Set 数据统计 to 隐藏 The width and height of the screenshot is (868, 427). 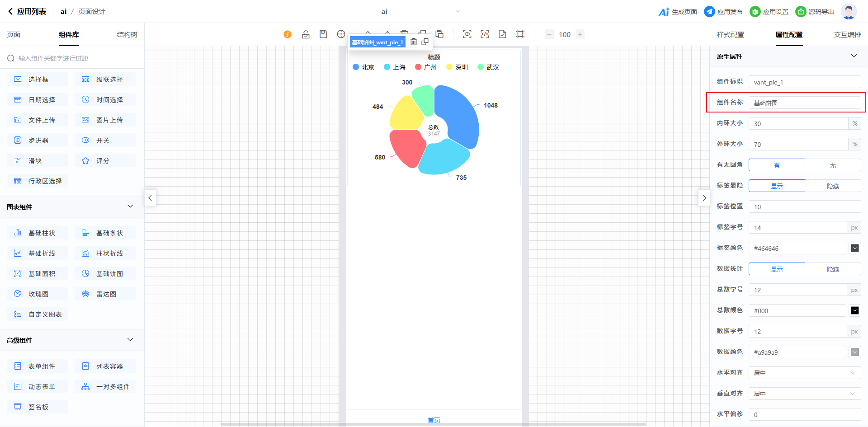click(x=833, y=269)
